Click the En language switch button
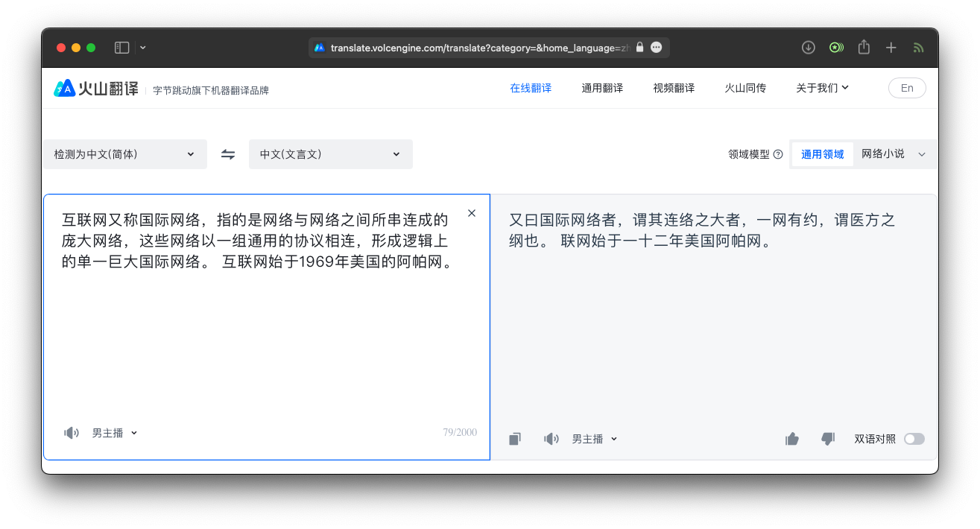The width and height of the screenshot is (980, 529). click(x=907, y=87)
